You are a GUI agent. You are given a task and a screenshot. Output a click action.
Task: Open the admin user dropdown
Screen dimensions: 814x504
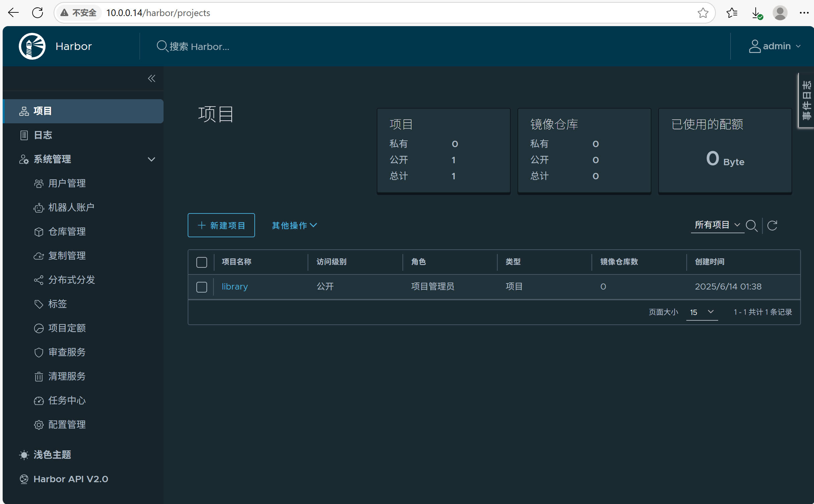pyautogui.click(x=775, y=46)
